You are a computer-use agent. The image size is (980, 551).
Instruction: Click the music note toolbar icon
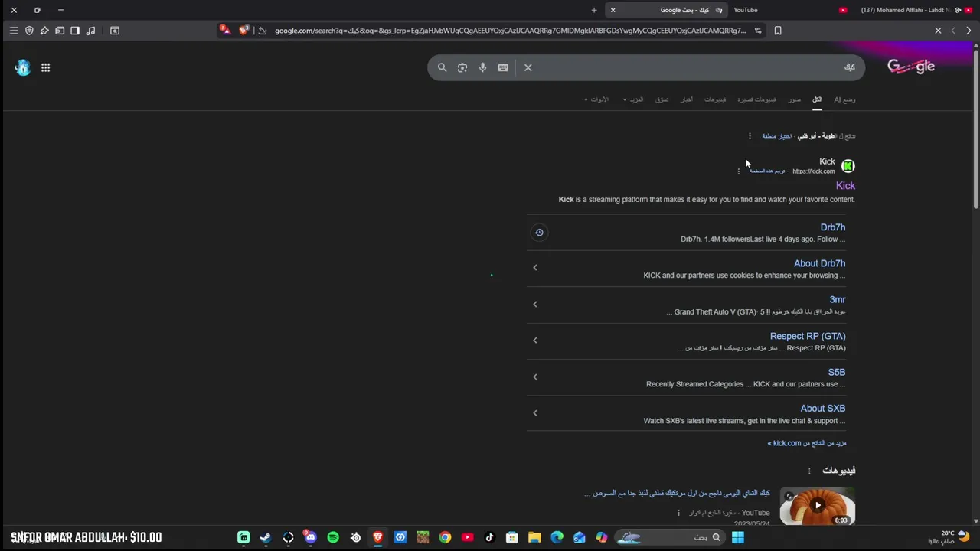click(90, 31)
